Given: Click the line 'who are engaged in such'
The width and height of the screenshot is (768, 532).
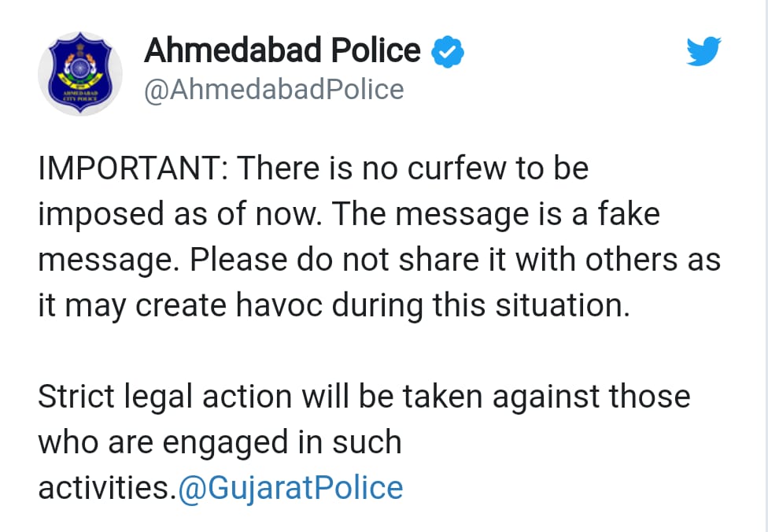Looking at the screenshot, I should [x=220, y=444].
